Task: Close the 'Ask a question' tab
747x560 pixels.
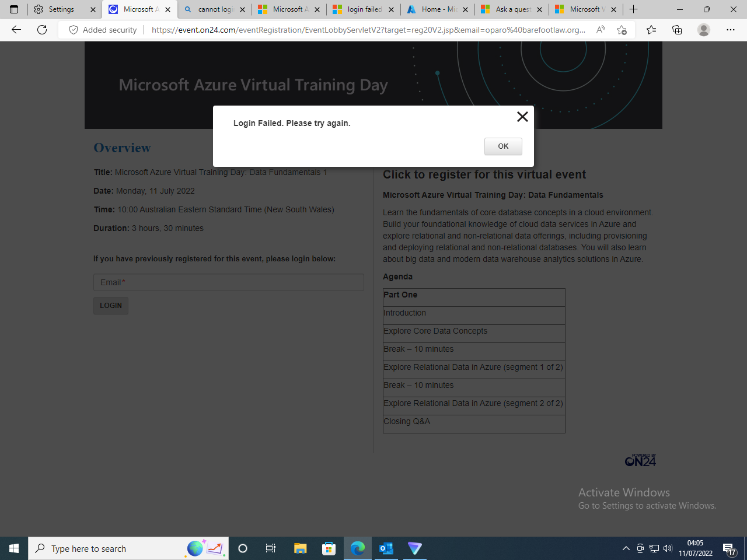Action: (x=539, y=10)
